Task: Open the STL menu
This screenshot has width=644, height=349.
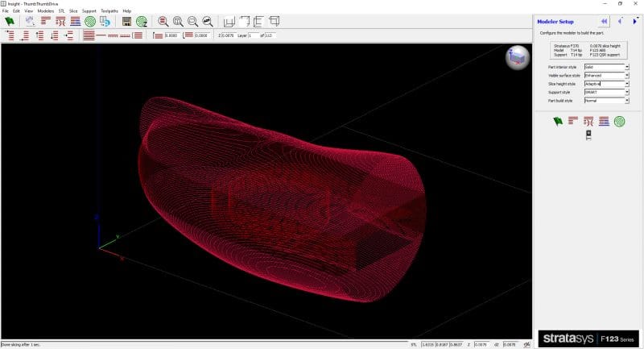Action: tap(61, 10)
